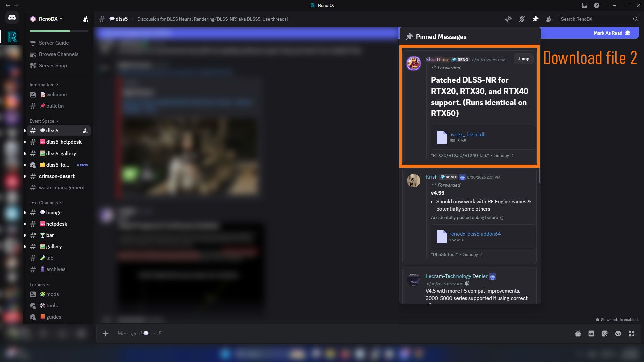The height and width of the screenshot is (362, 644).
Task: Switch to the gallery text channel
Action: coord(59,247)
